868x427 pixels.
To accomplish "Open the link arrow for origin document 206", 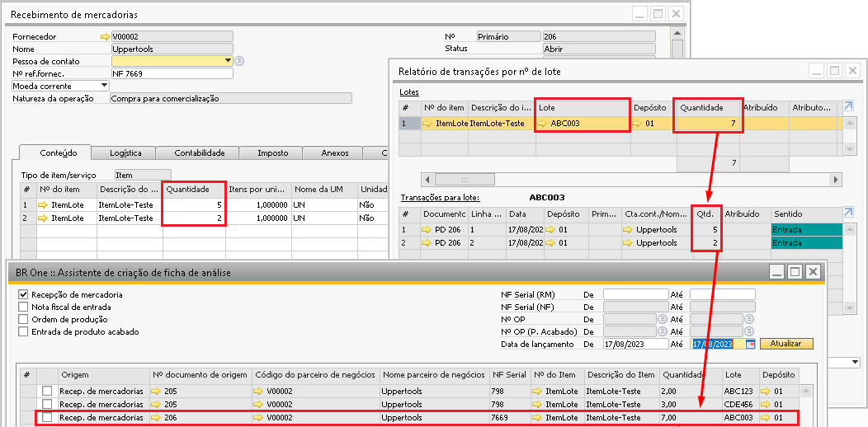I will click(x=156, y=418).
